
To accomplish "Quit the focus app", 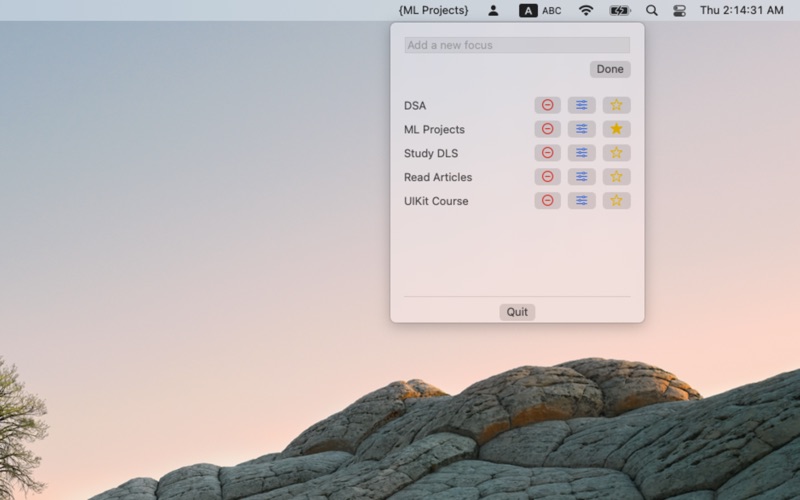I will [517, 312].
